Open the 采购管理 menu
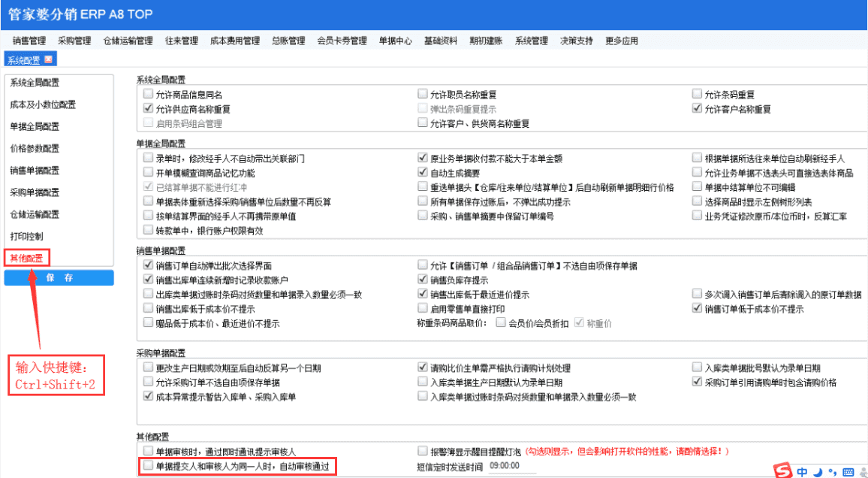 (x=74, y=41)
